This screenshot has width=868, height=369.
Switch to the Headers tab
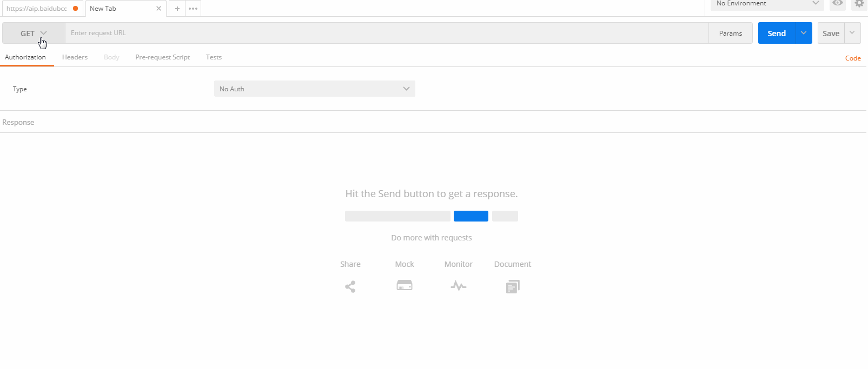[x=75, y=57]
